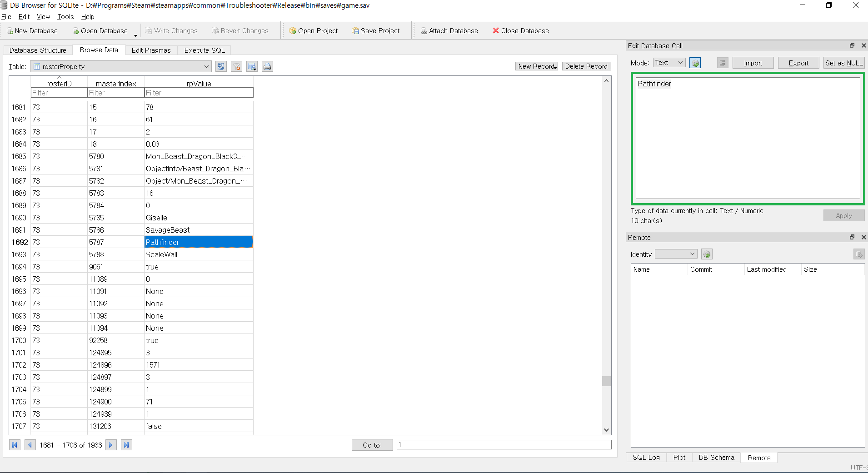Image resolution: width=868 pixels, height=473 pixels.
Task: Print the currently browsed table
Action: [268, 66]
